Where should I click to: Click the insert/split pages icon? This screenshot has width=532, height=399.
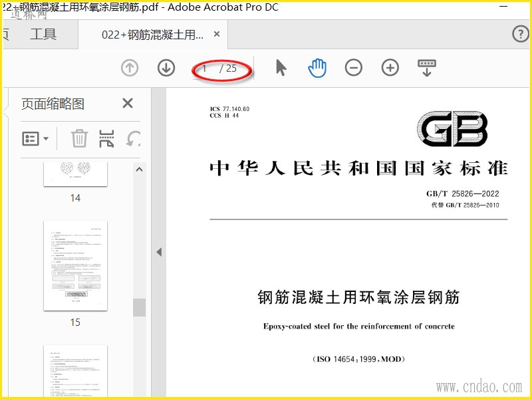(106, 138)
